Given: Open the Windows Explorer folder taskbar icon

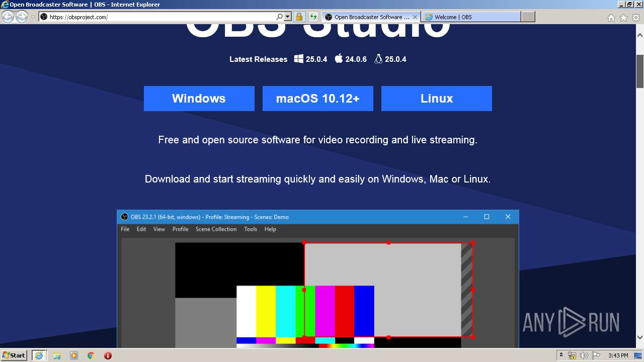Looking at the screenshot, I should click(57, 355).
